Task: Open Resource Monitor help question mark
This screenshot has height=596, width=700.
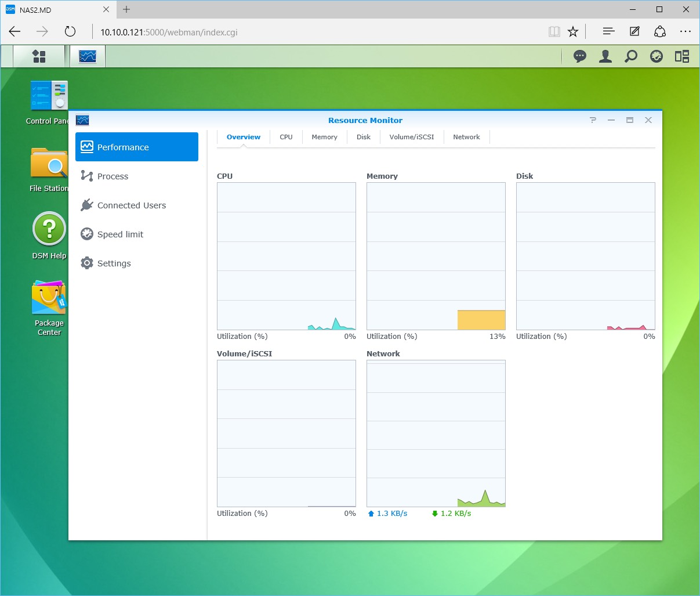Action: [x=593, y=120]
